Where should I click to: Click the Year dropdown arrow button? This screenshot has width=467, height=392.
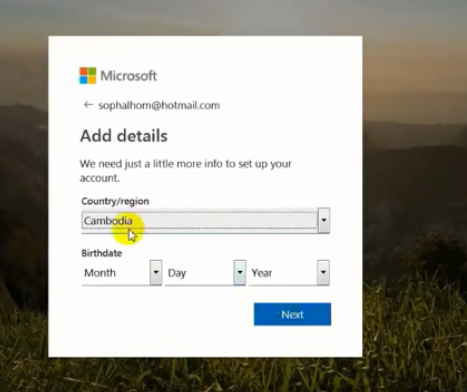point(323,273)
